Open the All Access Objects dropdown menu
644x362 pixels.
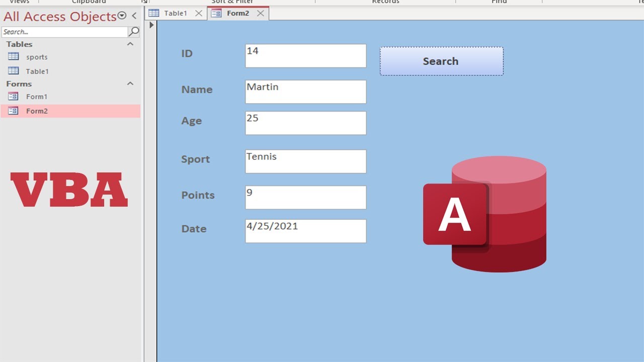122,16
